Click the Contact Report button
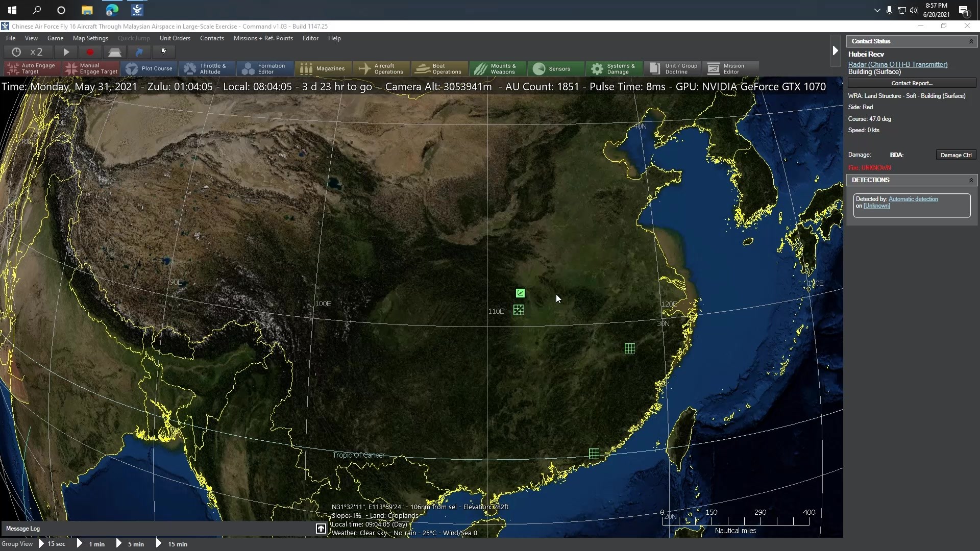 pyautogui.click(x=912, y=83)
